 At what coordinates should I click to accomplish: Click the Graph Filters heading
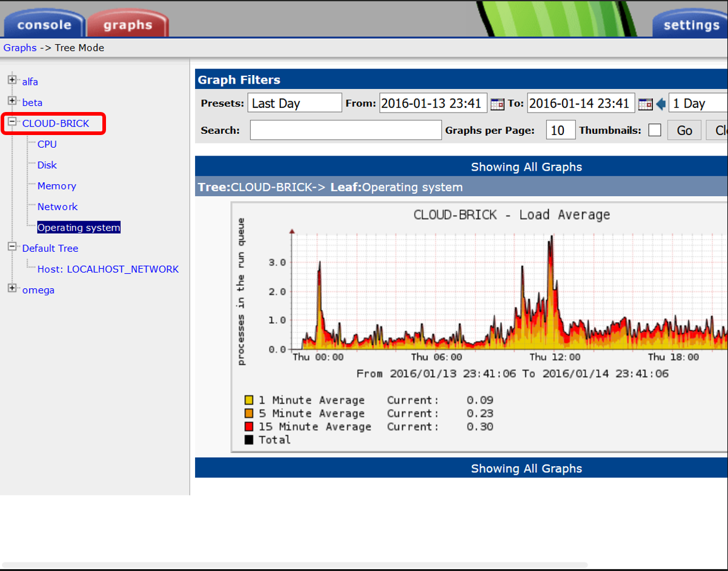point(239,80)
